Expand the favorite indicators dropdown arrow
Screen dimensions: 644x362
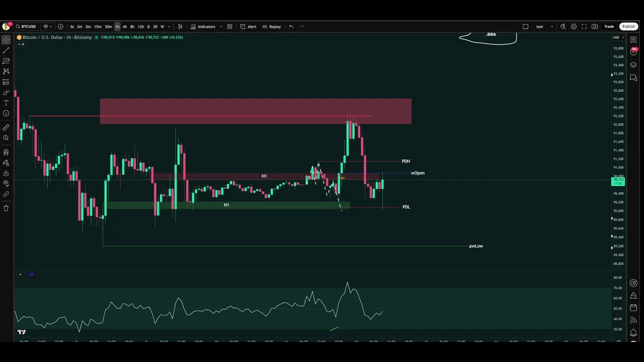221,27
